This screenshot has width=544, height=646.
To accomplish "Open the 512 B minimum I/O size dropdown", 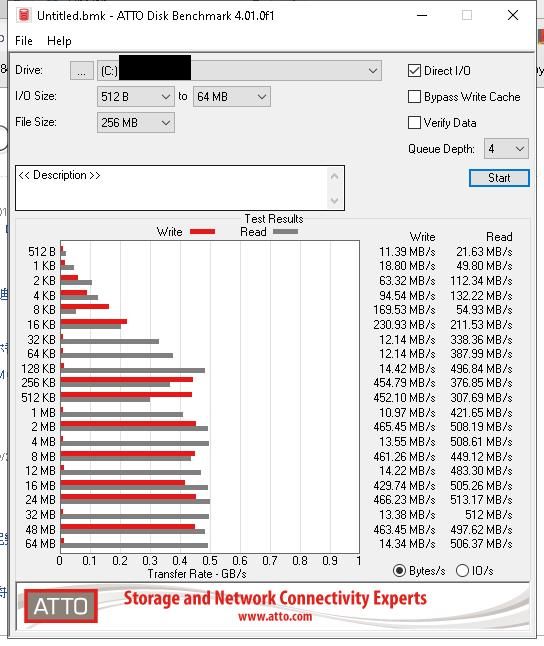I will point(136,97).
